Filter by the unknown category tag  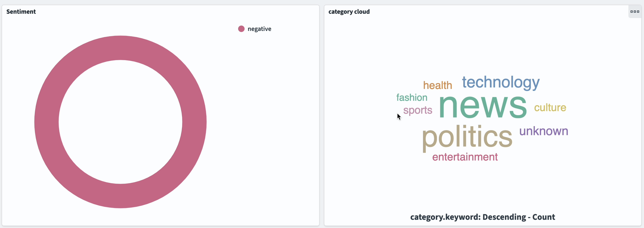[543, 131]
